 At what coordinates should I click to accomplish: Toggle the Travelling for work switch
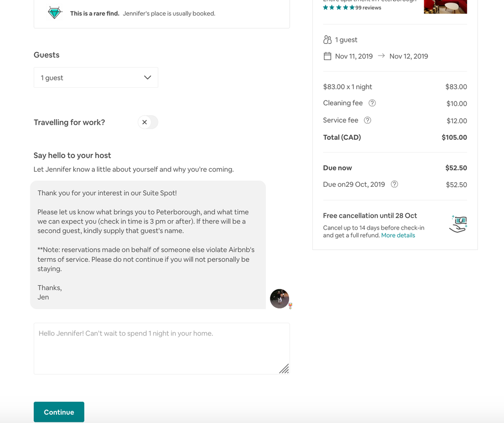click(x=148, y=122)
